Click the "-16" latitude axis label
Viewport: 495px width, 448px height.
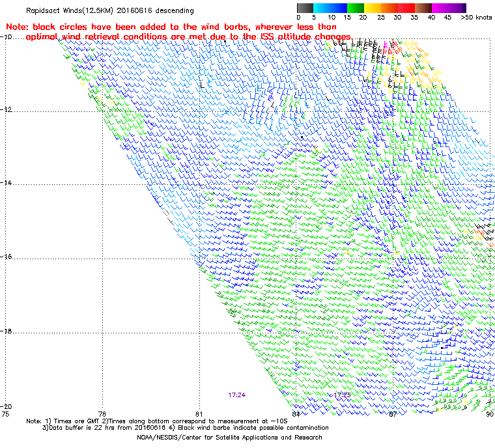6,257
